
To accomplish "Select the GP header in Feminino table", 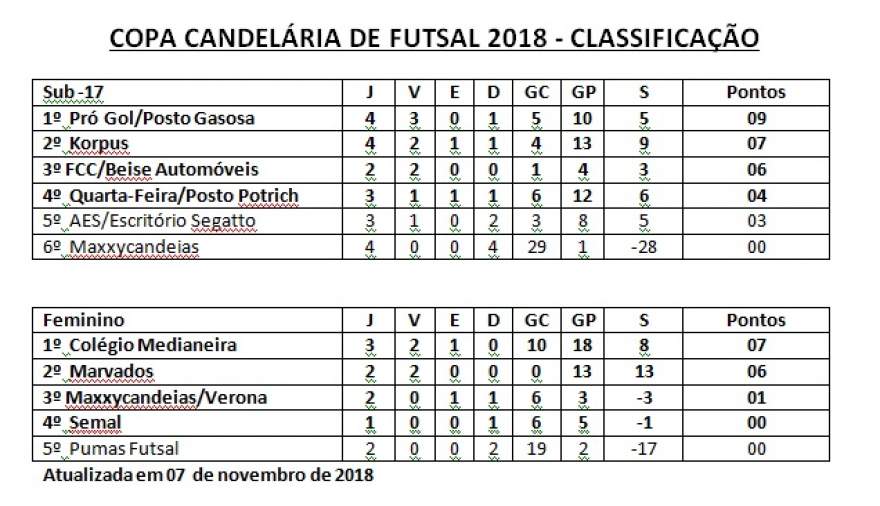I will (583, 320).
